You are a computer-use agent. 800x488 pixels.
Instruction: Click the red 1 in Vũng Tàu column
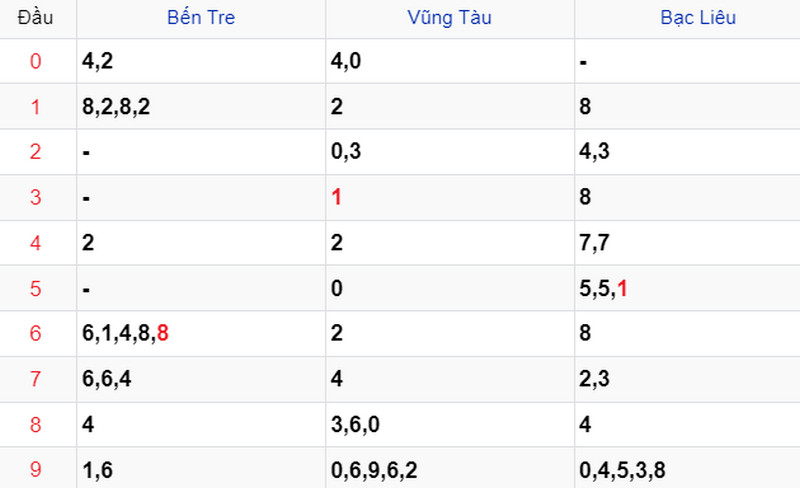336,197
